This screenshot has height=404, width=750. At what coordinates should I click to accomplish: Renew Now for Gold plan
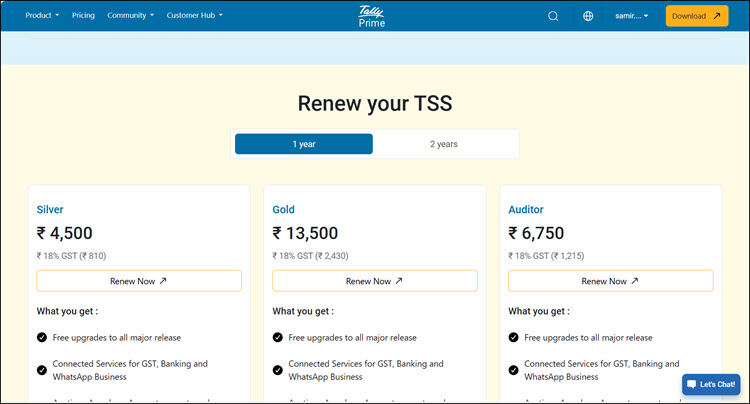point(375,281)
